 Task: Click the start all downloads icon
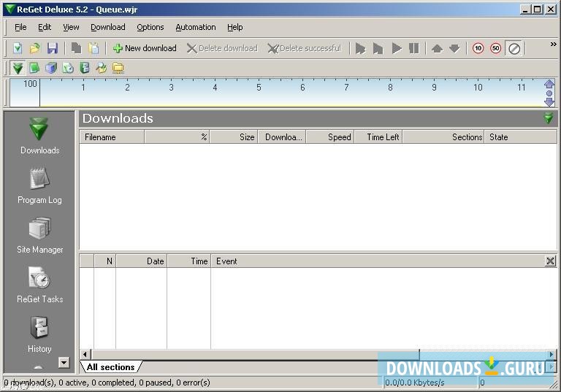[360, 48]
